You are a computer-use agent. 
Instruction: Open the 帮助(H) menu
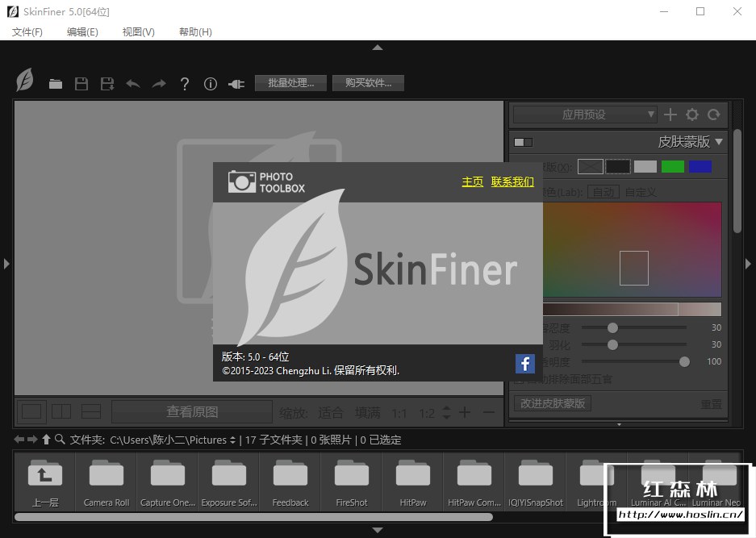tap(195, 31)
